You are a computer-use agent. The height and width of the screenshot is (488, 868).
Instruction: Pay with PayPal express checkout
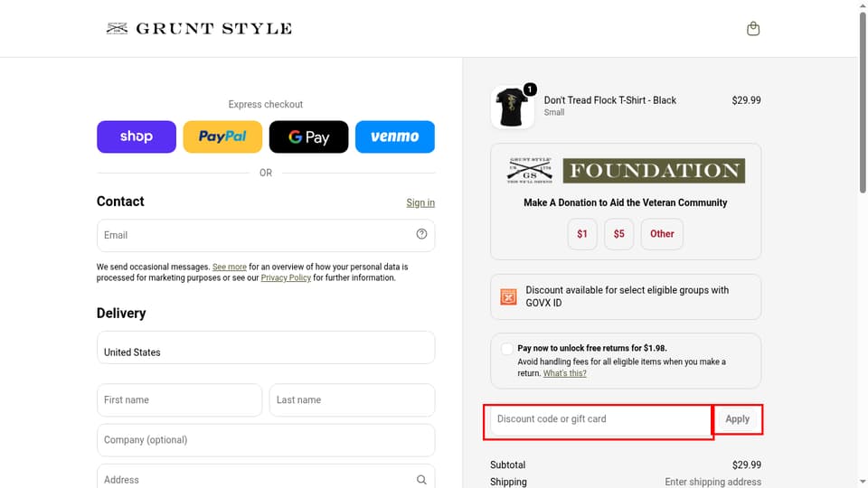tap(222, 136)
